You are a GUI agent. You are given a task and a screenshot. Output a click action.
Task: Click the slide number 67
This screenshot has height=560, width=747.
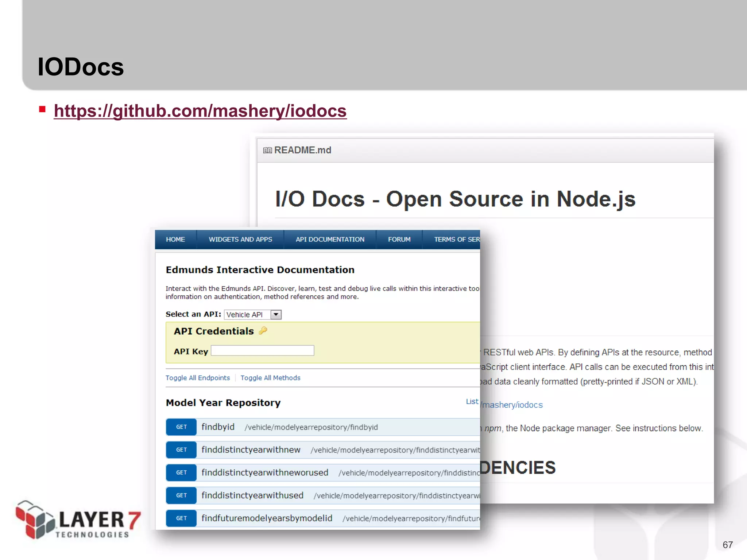[728, 545]
